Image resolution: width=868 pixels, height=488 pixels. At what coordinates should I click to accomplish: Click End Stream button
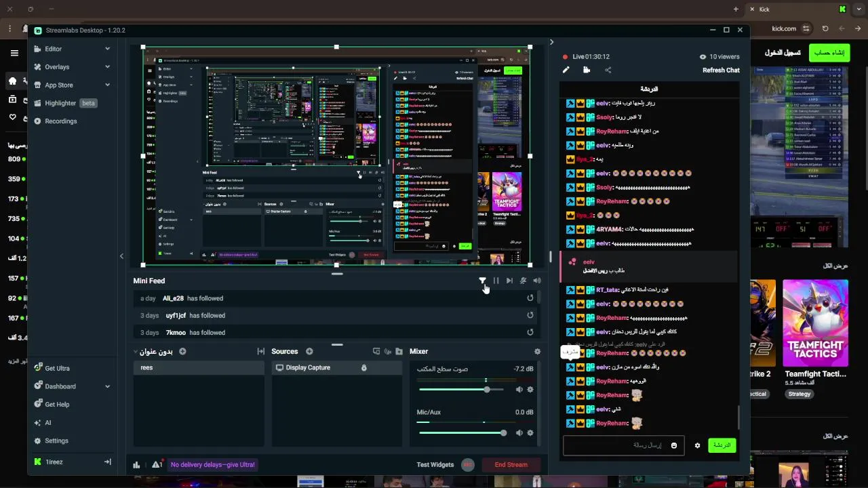511,464
